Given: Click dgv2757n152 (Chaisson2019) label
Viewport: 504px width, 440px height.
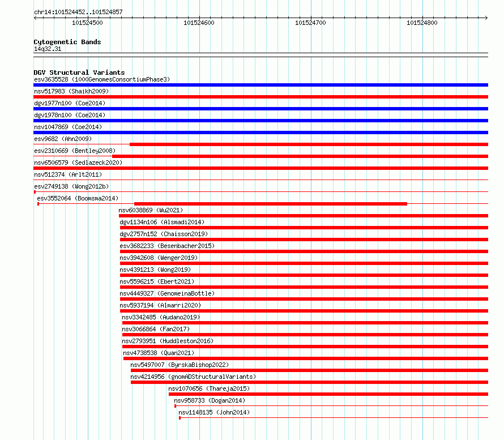Looking at the screenshot, I should tap(164, 234).
